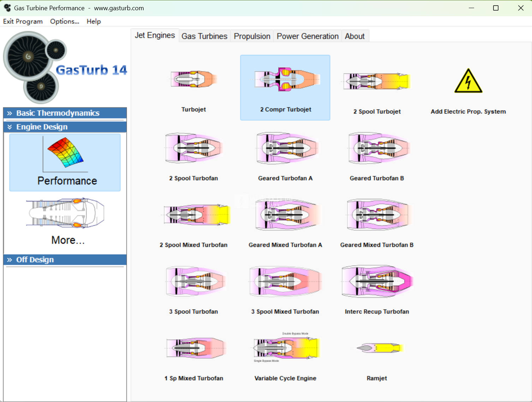Click Exit Program in the menu bar
Image resolution: width=532 pixels, height=402 pixels.
(x=23, y=21)
